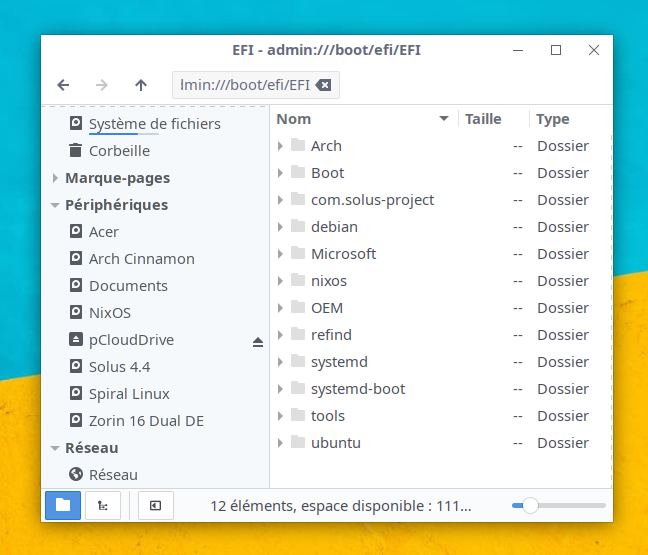
Task: Collapse the Périphériques section
Action: click(x=54, y=205)
